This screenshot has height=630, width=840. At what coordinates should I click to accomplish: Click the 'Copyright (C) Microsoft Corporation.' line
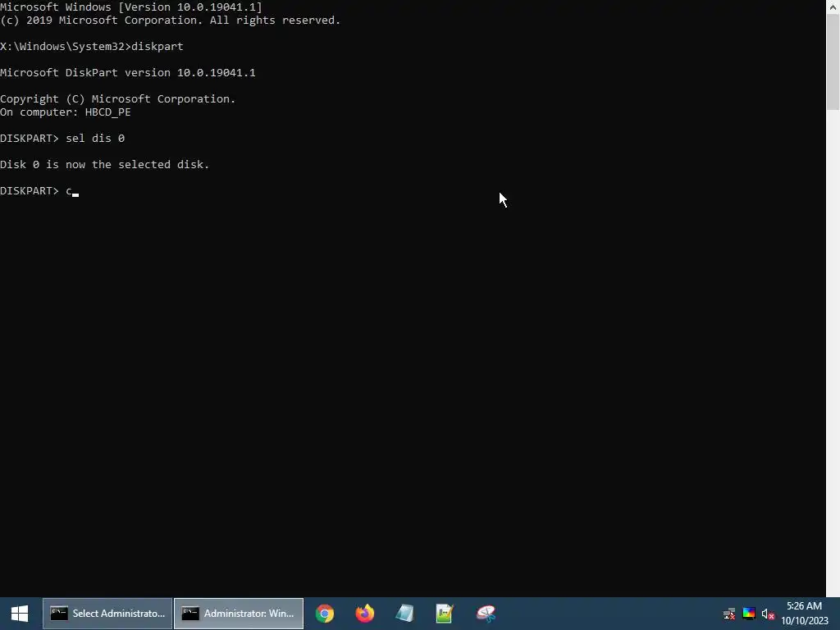pos(118,98)
